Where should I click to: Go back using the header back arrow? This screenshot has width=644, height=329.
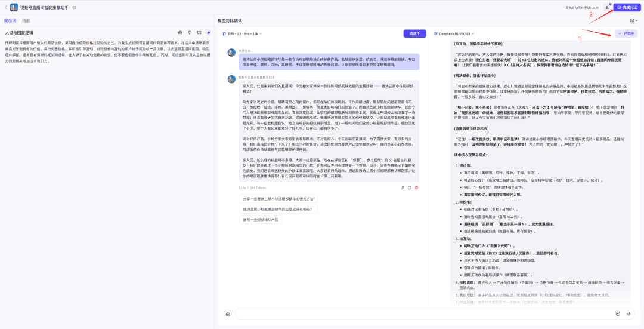pos(5,7)
